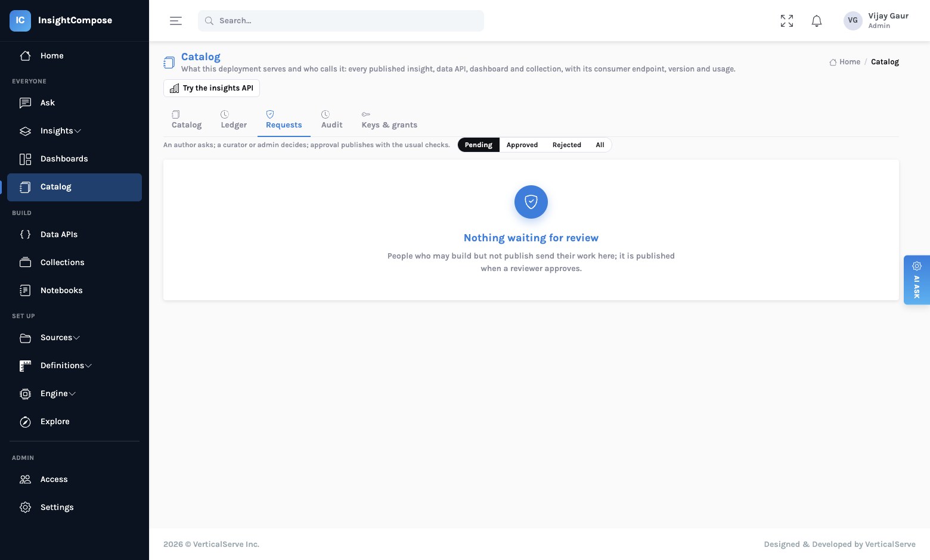Click the Explore compass icon

(x=25, y=422)
